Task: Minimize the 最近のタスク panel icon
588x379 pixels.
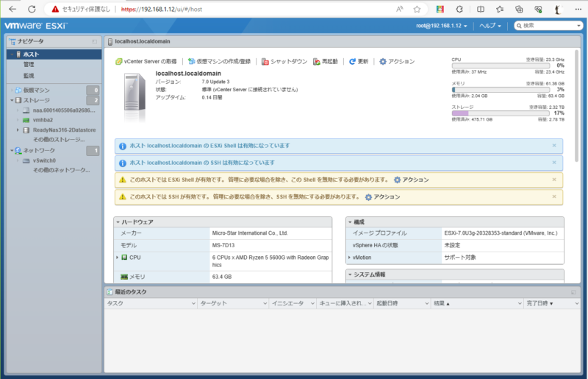Action: (x=573, y=292)
